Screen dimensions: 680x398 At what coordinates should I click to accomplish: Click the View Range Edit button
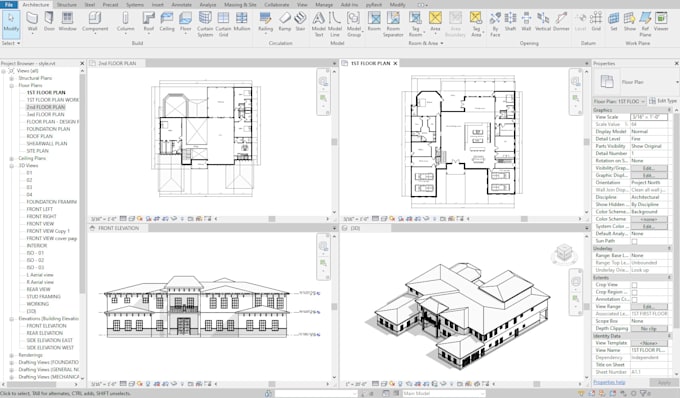(648, 307)
